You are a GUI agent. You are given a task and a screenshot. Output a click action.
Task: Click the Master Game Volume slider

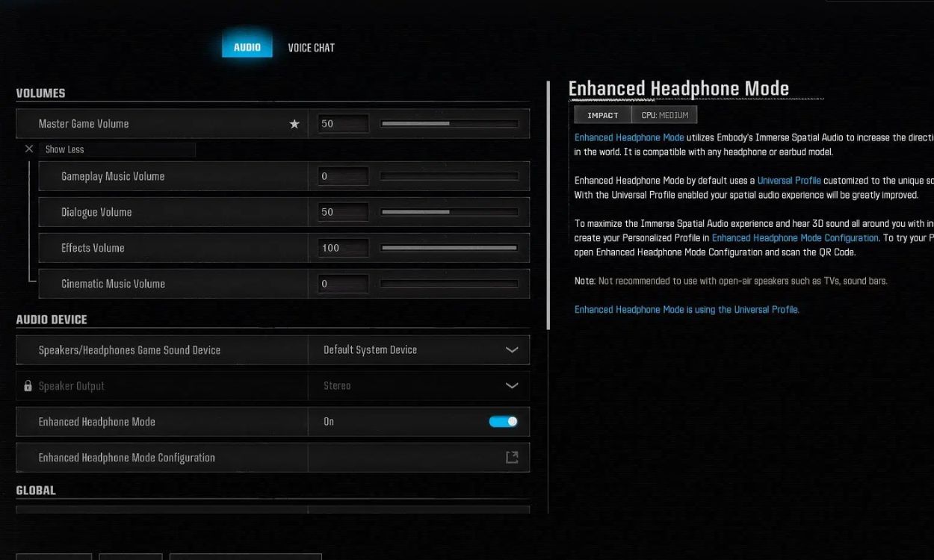(x=448, y=123)
